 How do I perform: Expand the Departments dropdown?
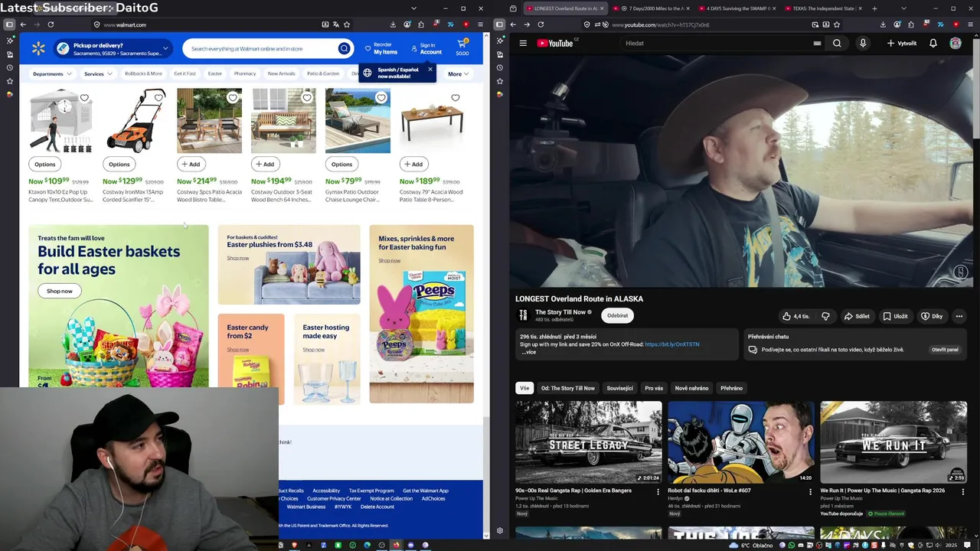point(52,73)
